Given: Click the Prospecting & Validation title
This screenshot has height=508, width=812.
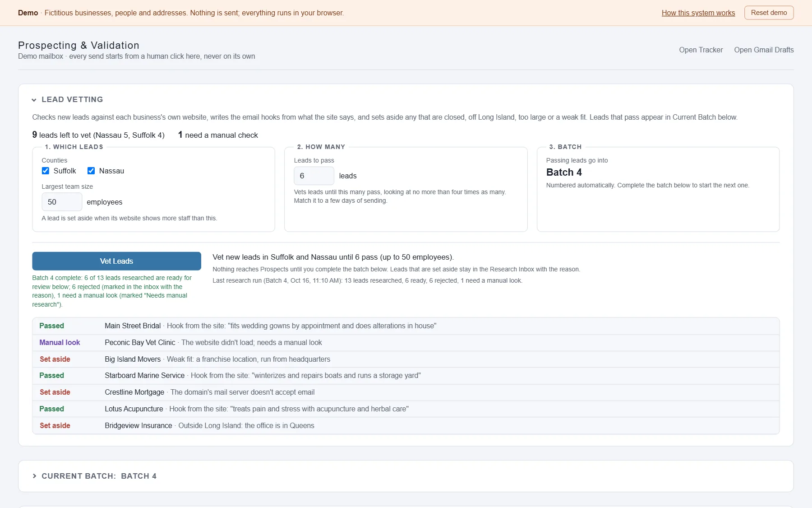Looking at the screenshot, I should tap(78, 45).
